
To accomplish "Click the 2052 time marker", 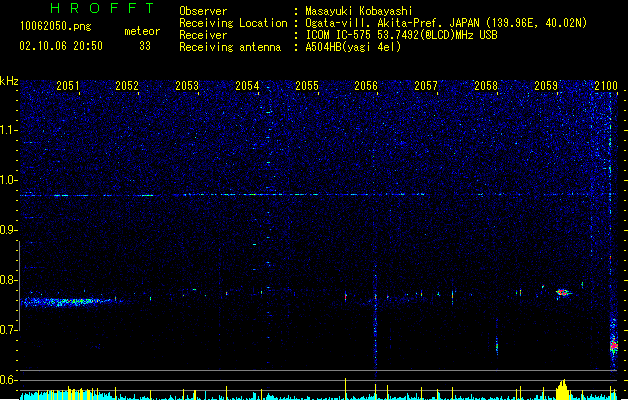I will 127,86.
